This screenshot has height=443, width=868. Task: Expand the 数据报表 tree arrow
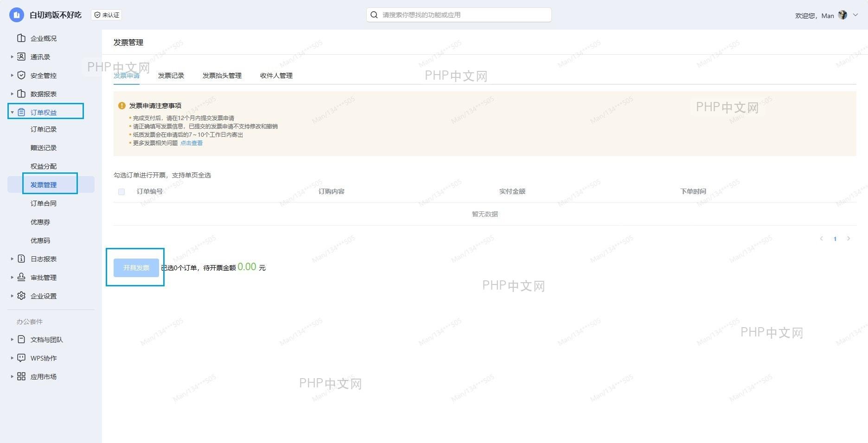pos(12,94)
